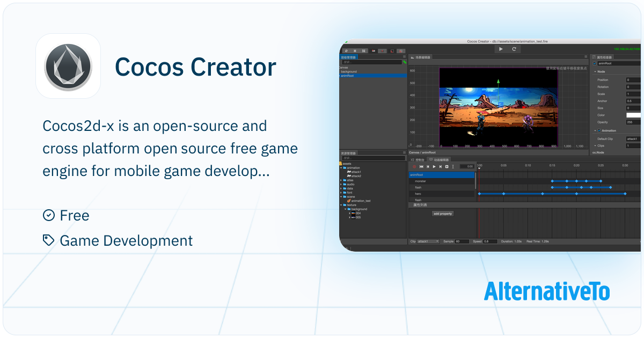The image size is (644, 338).
Task: Select the animation_test scene file
Action: 358,201
